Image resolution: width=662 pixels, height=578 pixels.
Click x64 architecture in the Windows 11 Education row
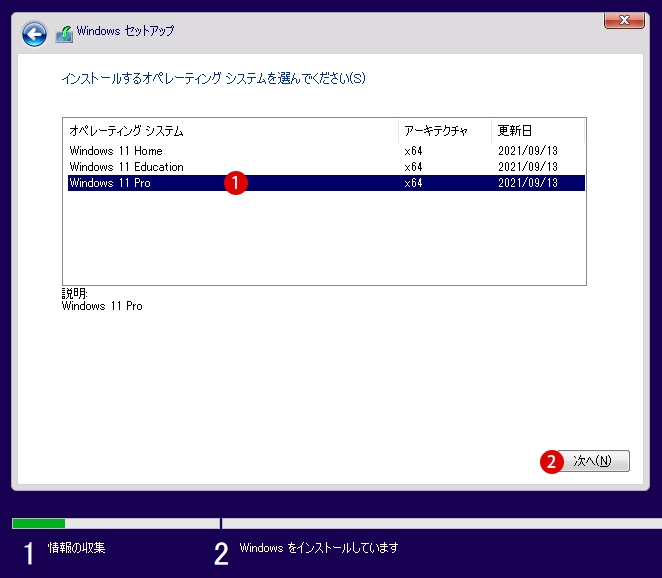click(413, 167)
